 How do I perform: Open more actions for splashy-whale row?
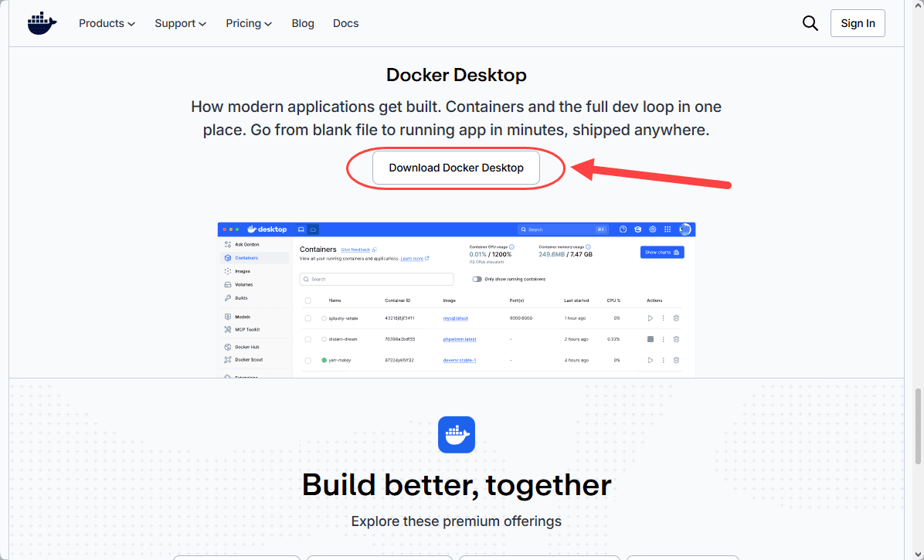663,318
